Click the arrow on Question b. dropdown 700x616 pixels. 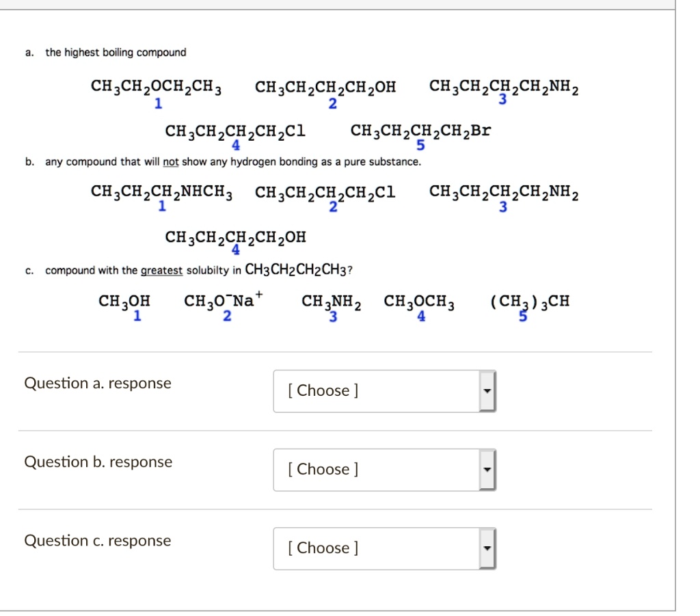click(x=487, y=469)
